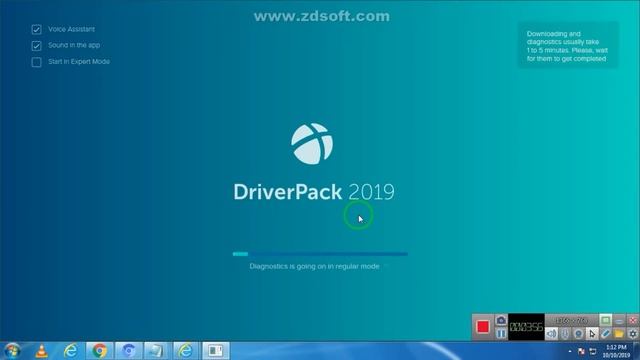Disable Sound in the app checkbox
The width and height of the screenshot is (640, 360).
click(36, 45)
